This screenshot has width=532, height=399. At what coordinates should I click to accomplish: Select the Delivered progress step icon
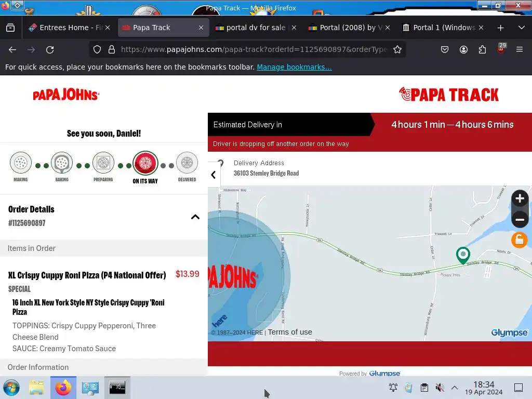click(x=187, y=163)
